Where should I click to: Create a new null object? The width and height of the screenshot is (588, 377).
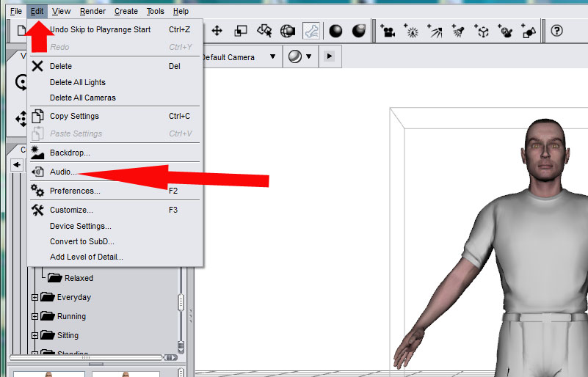482,31
